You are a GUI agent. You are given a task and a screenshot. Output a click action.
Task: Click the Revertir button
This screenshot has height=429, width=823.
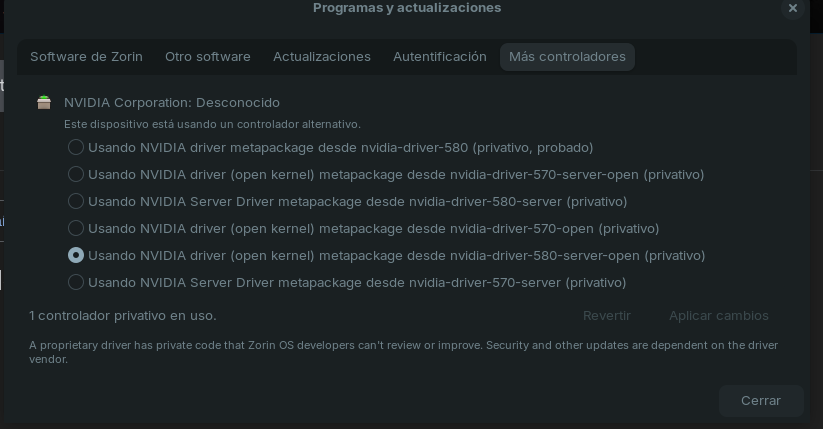(607, 316)
